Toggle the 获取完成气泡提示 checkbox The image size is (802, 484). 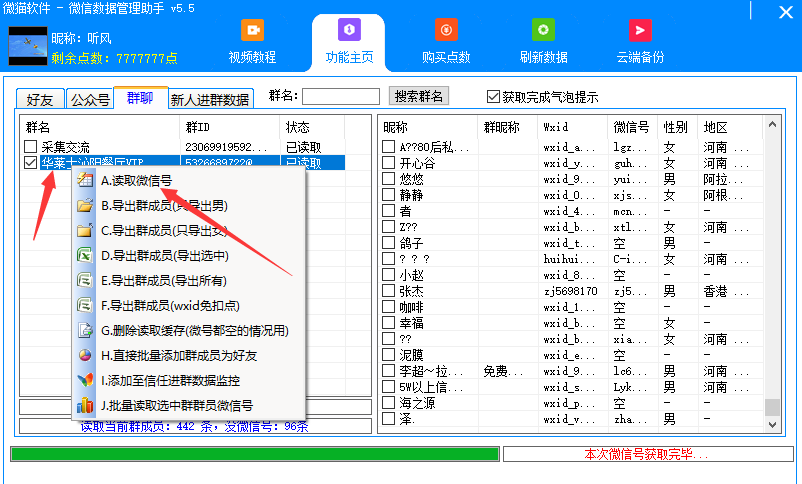tap(493, 97)
